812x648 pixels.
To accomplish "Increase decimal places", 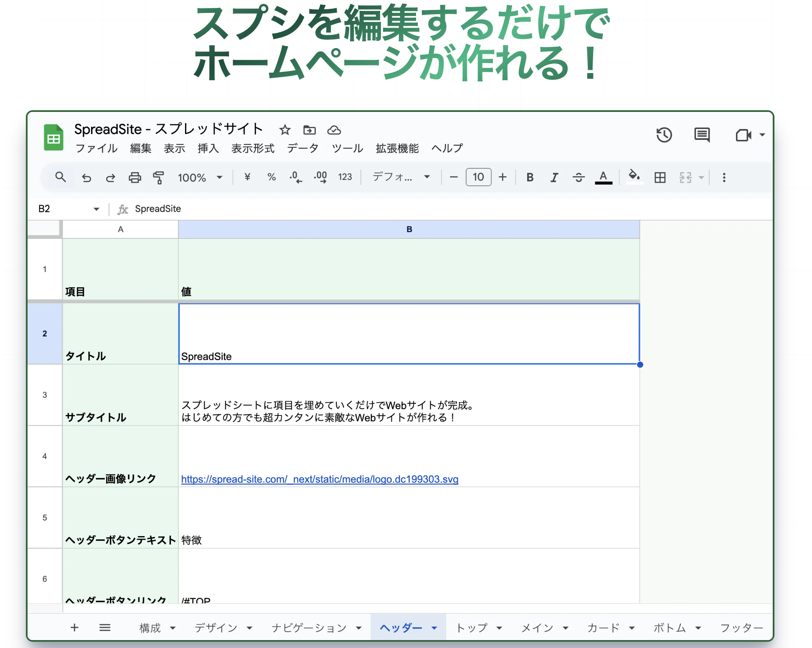I will click(320, 177).
